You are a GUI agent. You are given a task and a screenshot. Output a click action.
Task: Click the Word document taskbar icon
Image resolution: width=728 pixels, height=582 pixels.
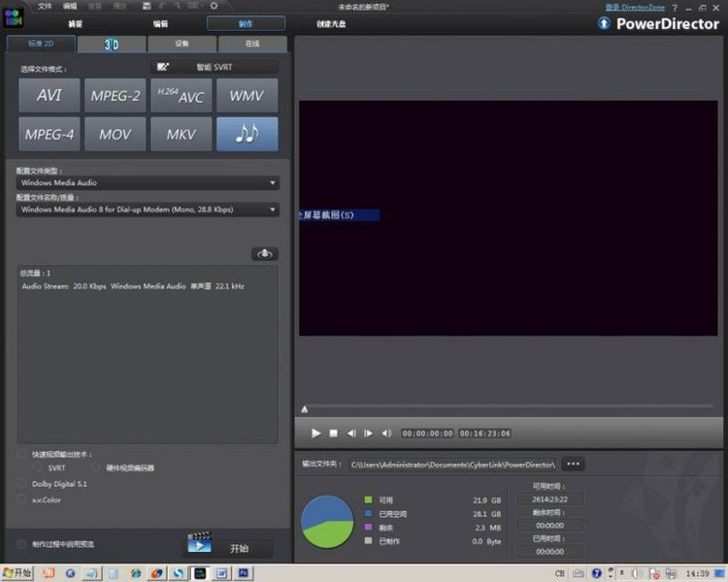point(222,573)
